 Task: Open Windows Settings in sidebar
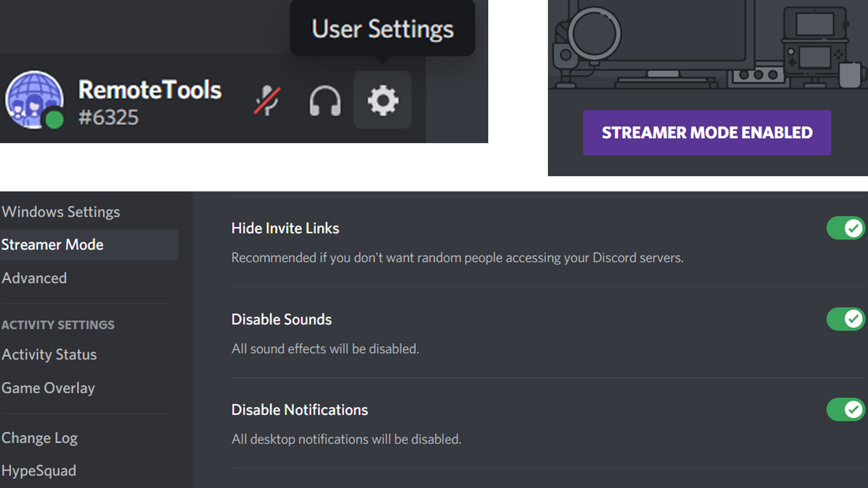(61, 212)
